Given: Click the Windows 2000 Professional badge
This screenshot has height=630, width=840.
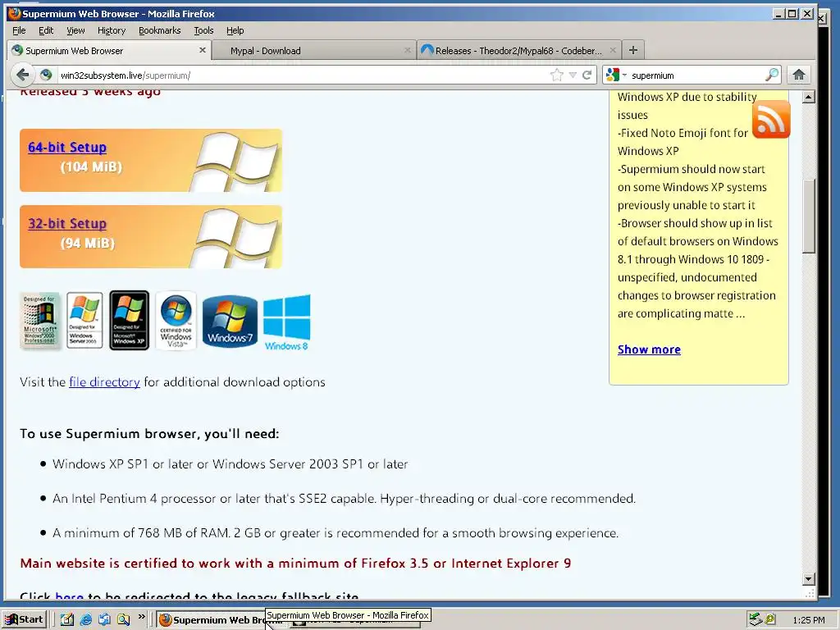Looking at the screenshot, I should tap(39, 321).
